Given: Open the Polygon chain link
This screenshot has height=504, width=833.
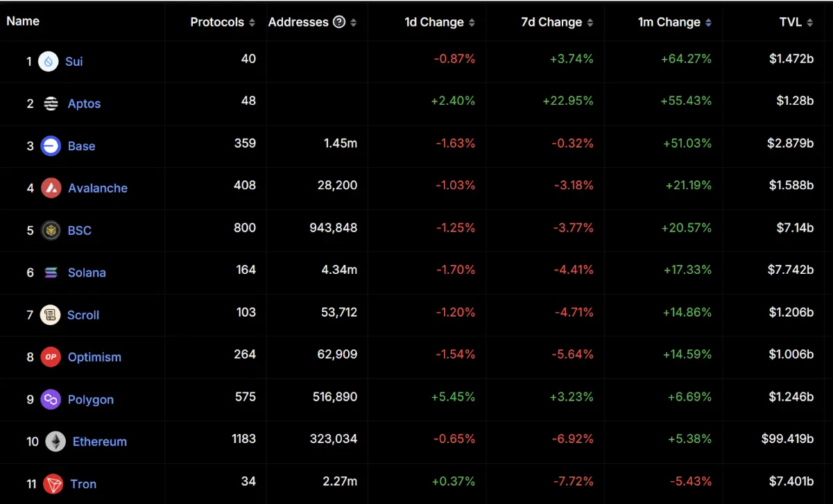Looking at the screenshot, I should tap(90, 399).
